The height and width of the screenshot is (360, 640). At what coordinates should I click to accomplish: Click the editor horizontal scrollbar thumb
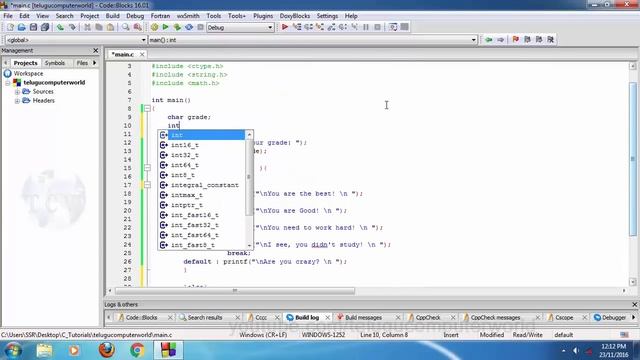pos(235,291)
